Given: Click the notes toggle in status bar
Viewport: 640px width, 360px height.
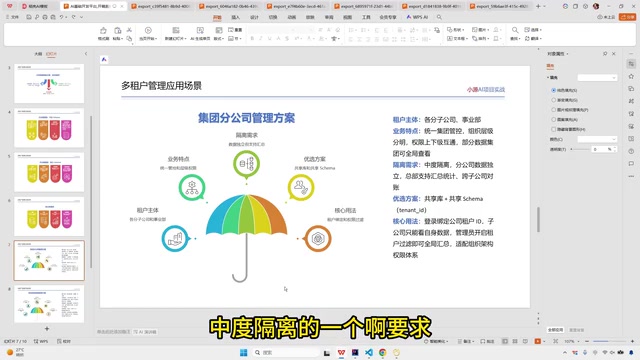Looking at the screenshot, I should click(465, 341).
